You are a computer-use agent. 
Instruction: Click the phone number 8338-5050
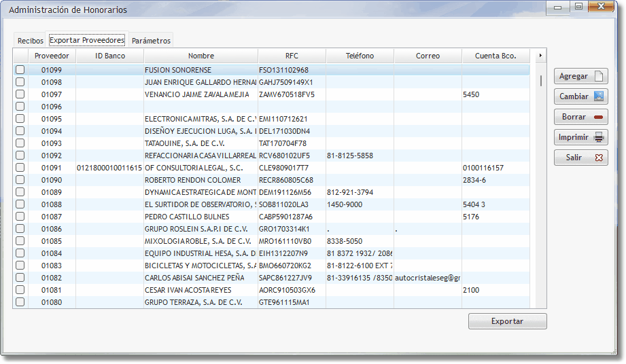coord(360,241)
